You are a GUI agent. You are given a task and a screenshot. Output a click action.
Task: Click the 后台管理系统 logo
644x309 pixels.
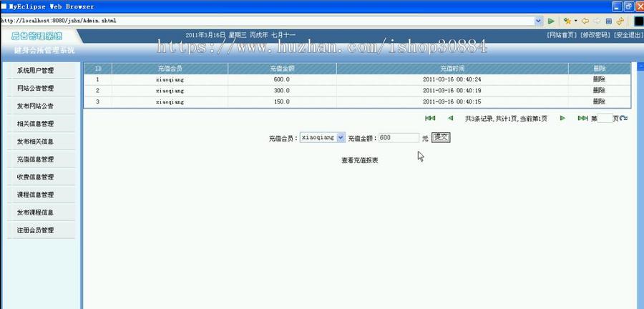click(37, 36)
